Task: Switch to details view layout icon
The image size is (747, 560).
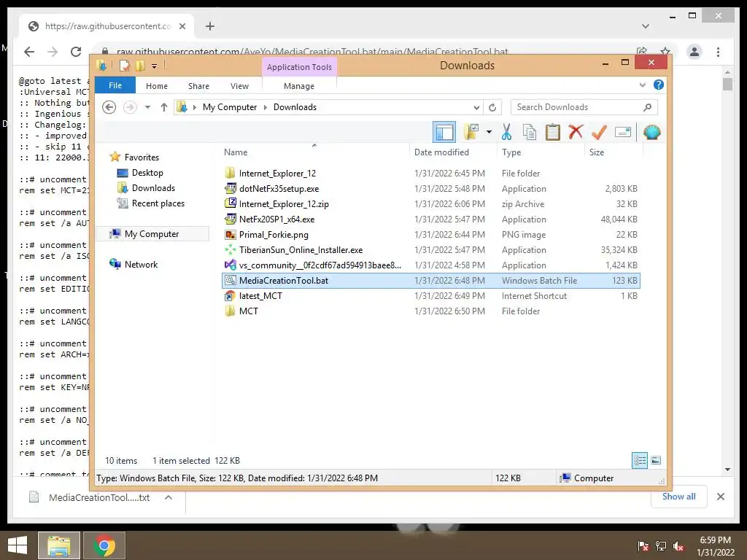Action: click(639, 460)
